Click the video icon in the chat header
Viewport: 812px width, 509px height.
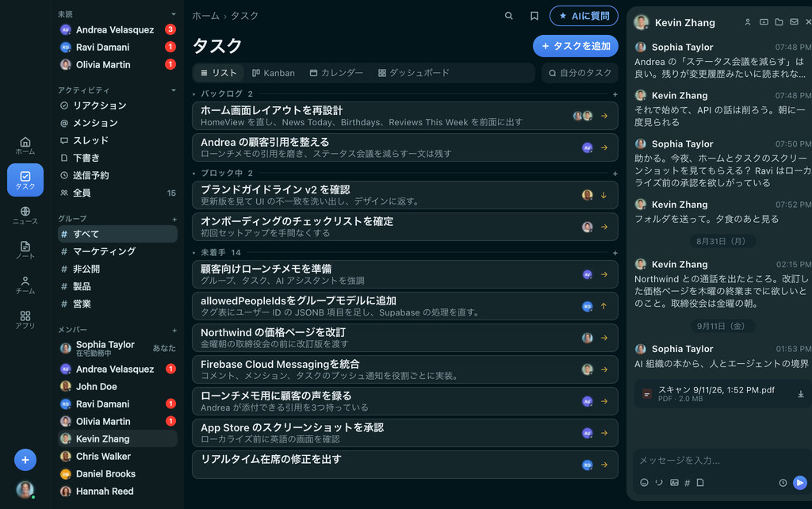pos(764,22)
